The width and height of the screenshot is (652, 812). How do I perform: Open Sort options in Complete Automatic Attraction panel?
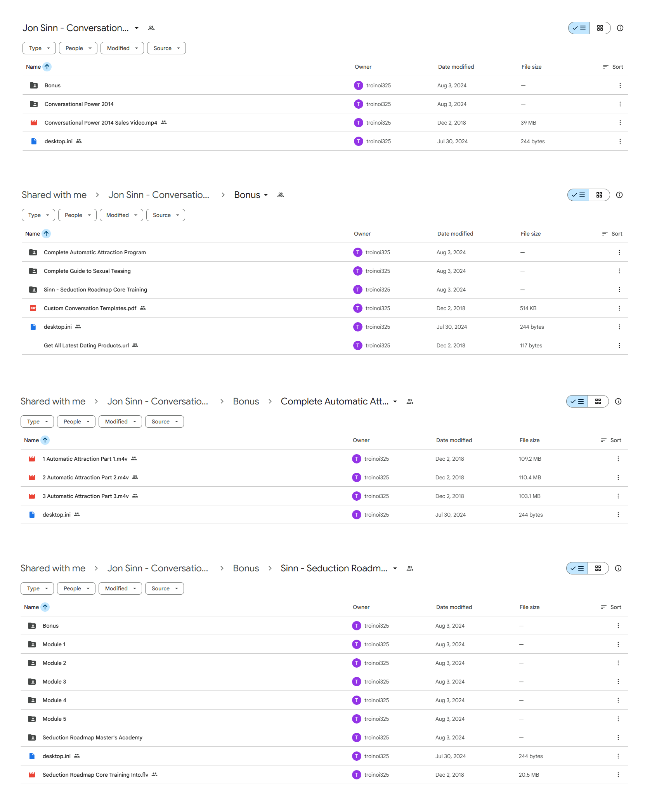click(x=611, y=440)
